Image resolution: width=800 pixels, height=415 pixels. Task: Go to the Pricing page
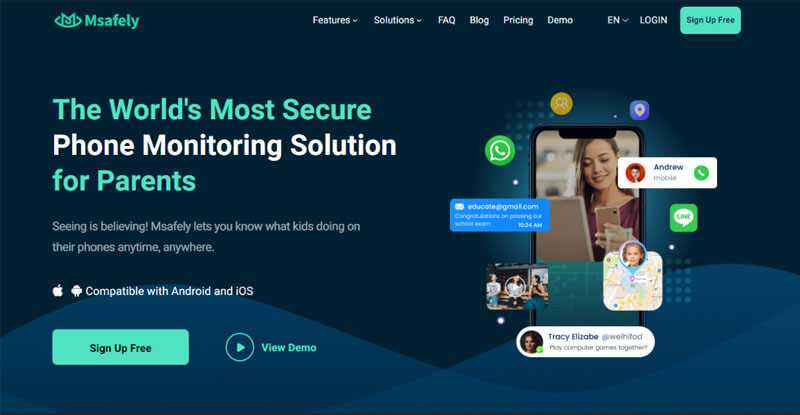[x=518, y=20]
